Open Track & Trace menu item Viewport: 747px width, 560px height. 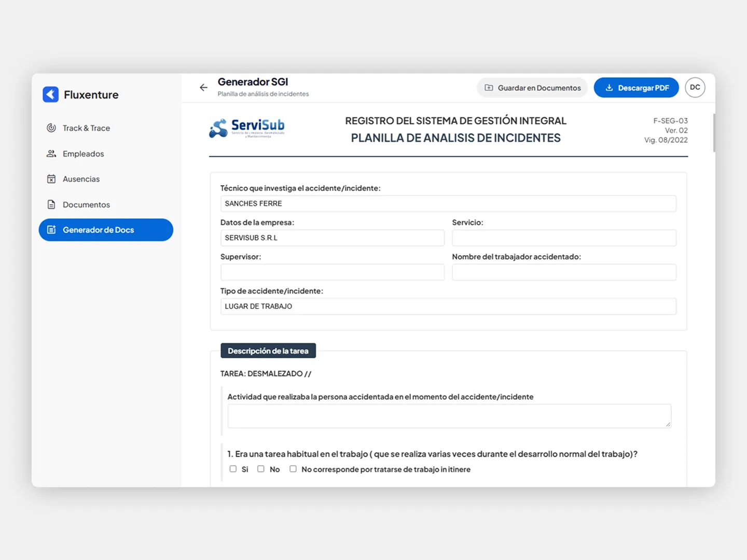(106, 128)
